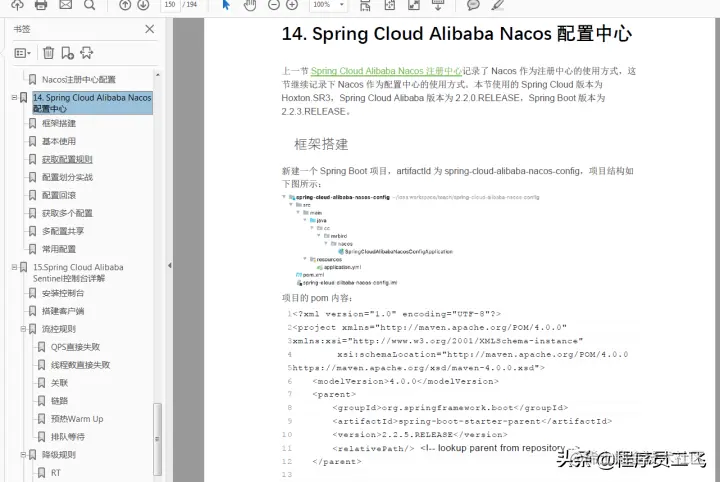Add new bookmark icon
The height and width of the screenshot is (482, 720).
click(x=68, y=53)
